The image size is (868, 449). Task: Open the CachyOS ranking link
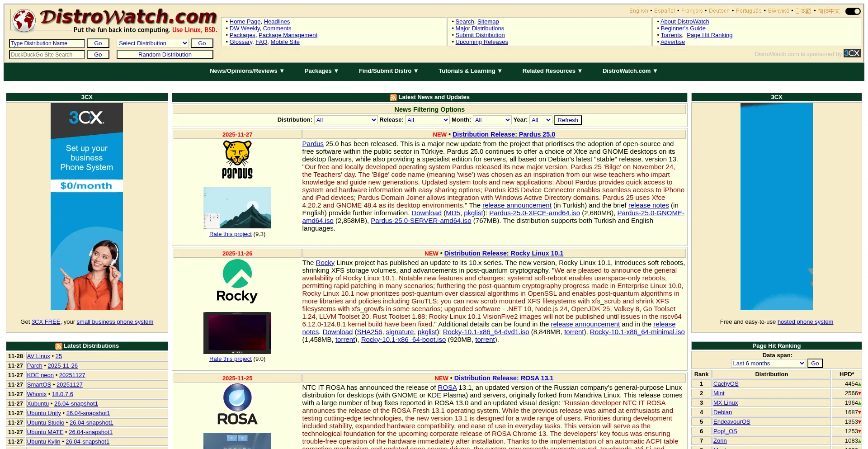pos(726,384)
